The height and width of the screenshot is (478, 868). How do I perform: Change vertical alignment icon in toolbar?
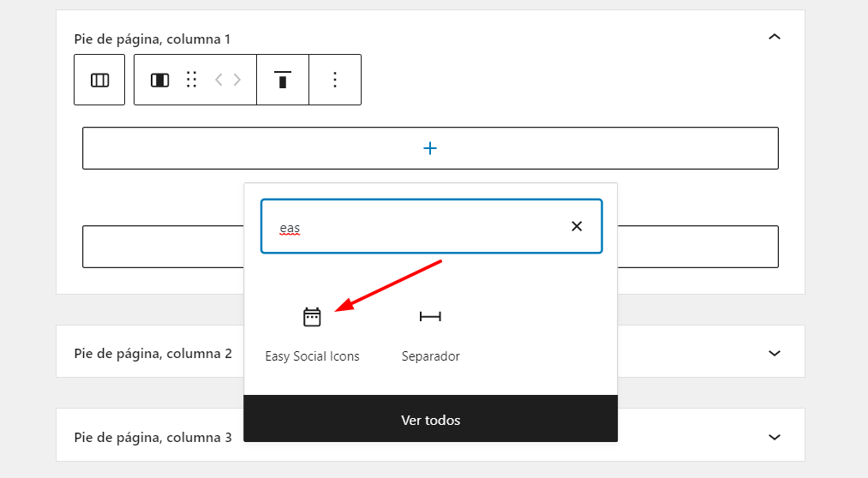[282, 80]
